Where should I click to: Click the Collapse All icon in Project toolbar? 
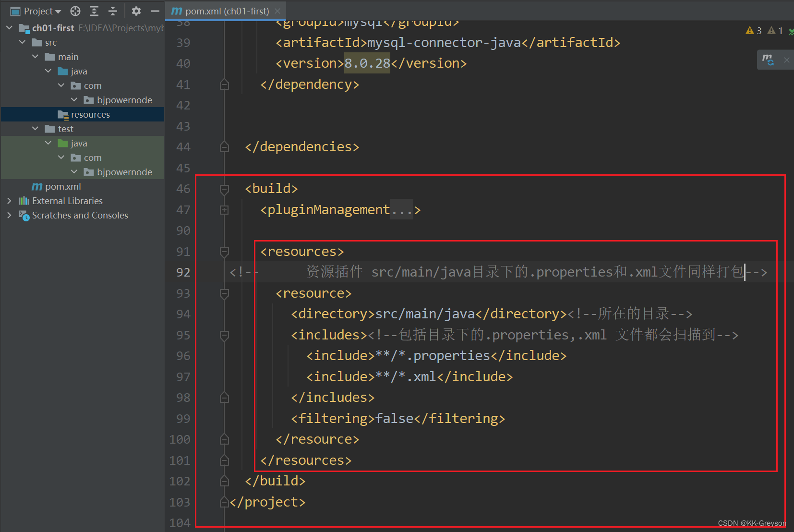(x=113, y=11)
